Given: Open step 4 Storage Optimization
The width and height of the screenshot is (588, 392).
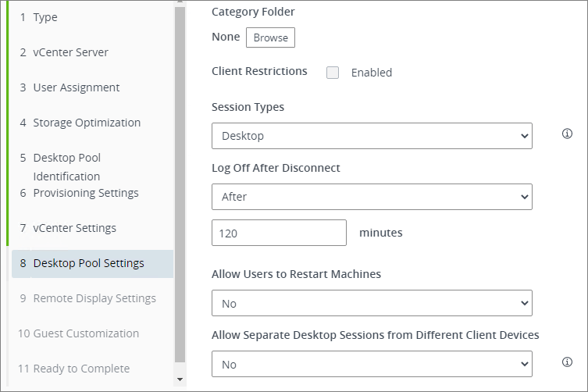Looking at the screenshot, I should (86, 123).
